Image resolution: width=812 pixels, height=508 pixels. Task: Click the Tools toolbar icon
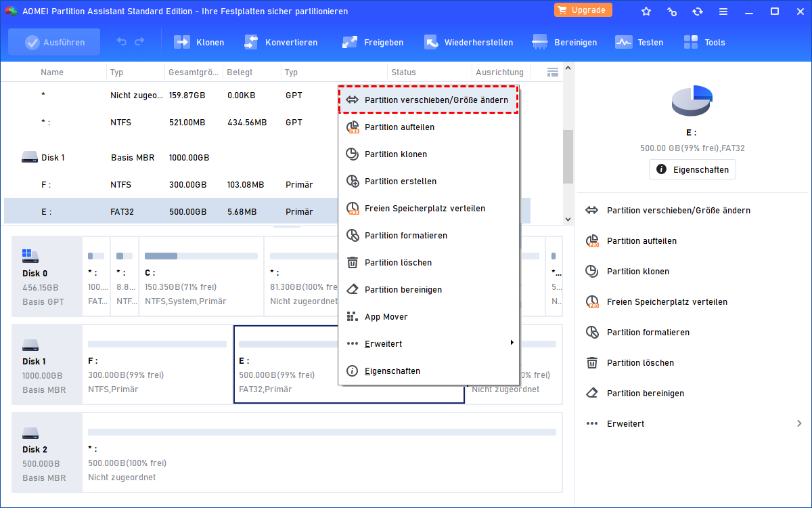pos(704,42)
